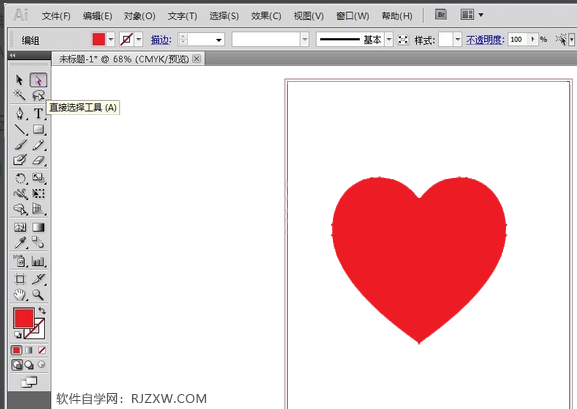Image resolution: width=577 pixels, height=409 pixels.
Task: Enable Draw Behind mode
Action: [29, 364]
